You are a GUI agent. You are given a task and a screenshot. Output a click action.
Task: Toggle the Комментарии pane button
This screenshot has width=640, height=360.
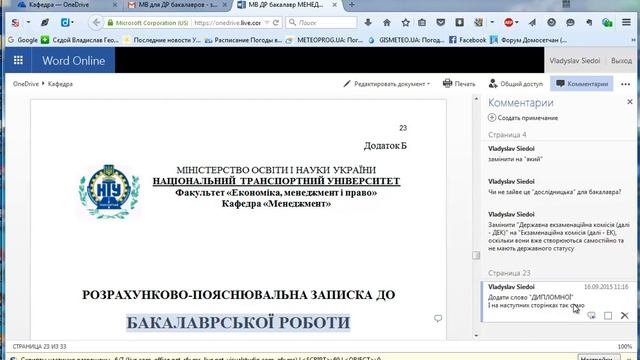[x=582, y=84]
